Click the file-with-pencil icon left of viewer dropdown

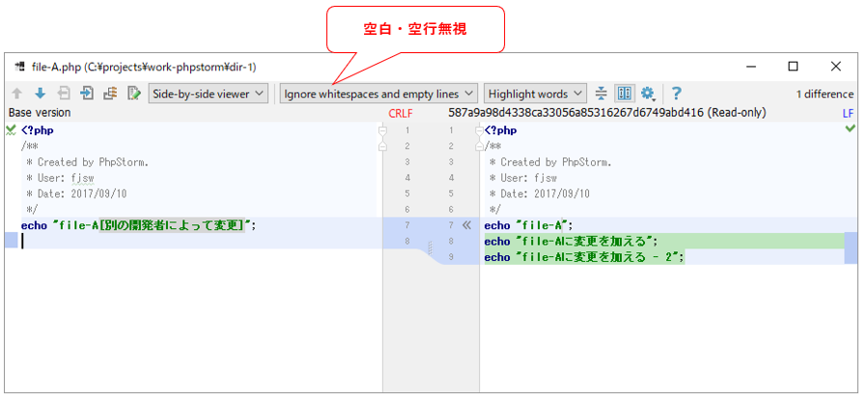(133, 94)
